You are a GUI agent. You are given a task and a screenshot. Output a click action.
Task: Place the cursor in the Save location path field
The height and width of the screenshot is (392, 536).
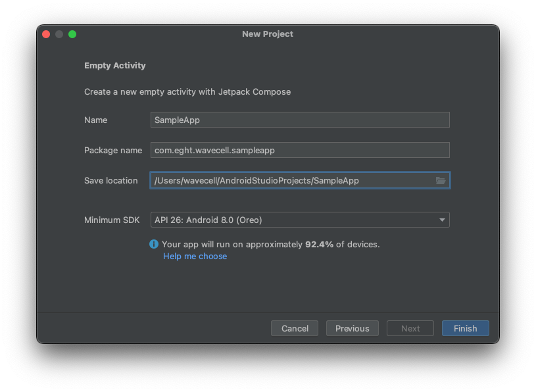tap(289, 180)
